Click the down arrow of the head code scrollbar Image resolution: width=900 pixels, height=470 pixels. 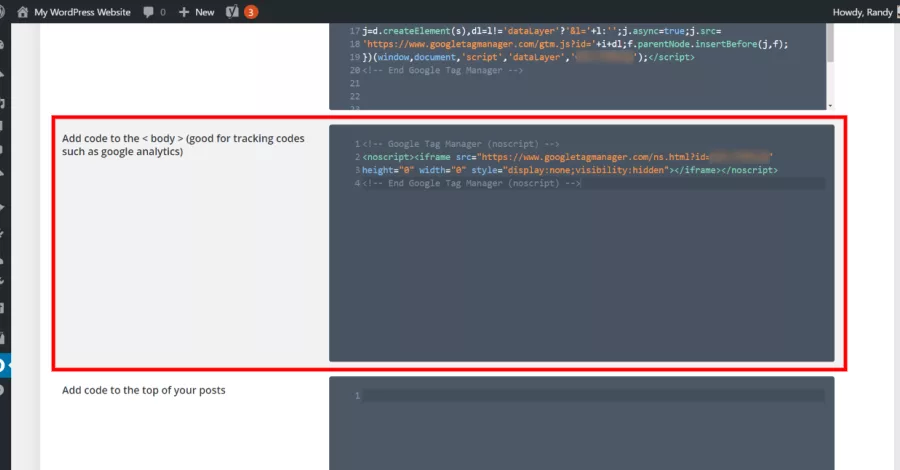coord(830,106)
